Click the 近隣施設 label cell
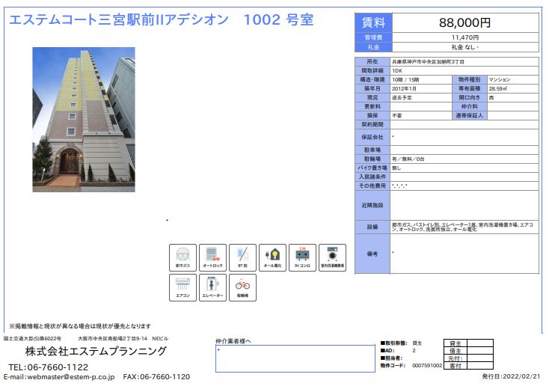Image resolution: width=549 pixels, height=392 pixels. point(372,205)
